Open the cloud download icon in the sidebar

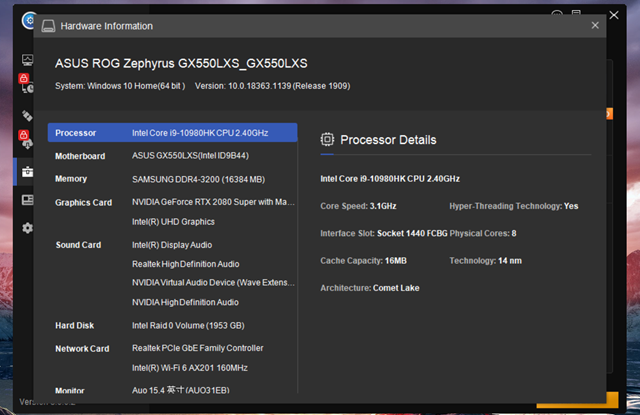27,144
